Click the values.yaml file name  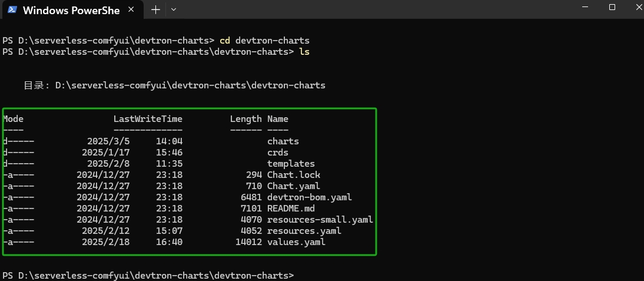296,242
